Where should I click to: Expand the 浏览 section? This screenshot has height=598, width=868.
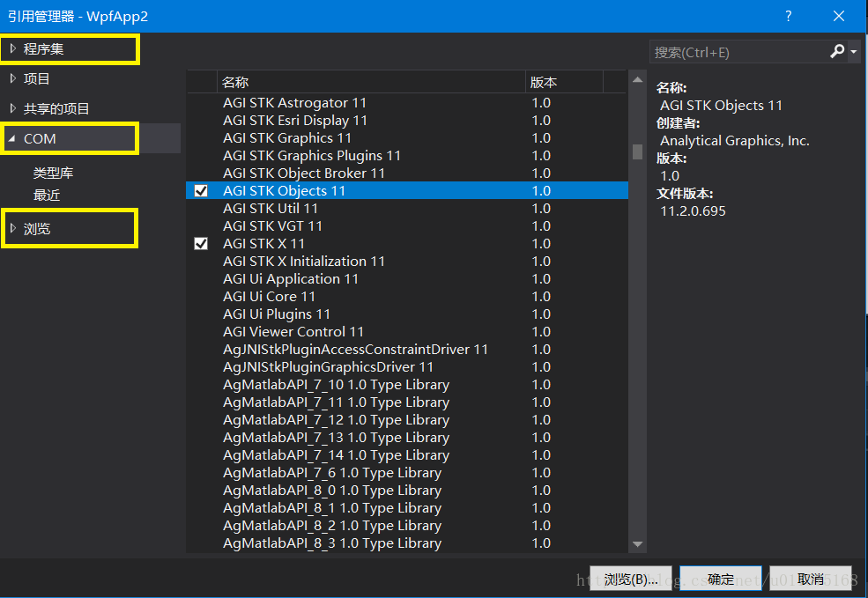[13, 228]
